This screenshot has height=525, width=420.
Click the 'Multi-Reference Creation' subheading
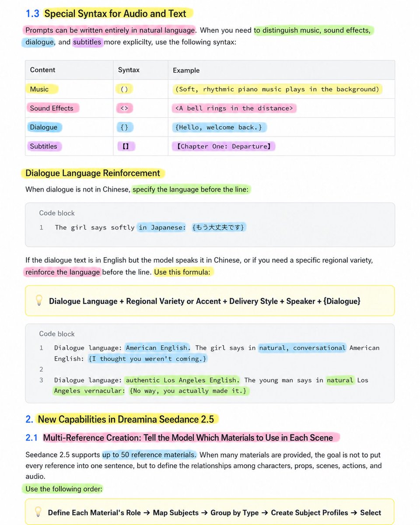188,437
